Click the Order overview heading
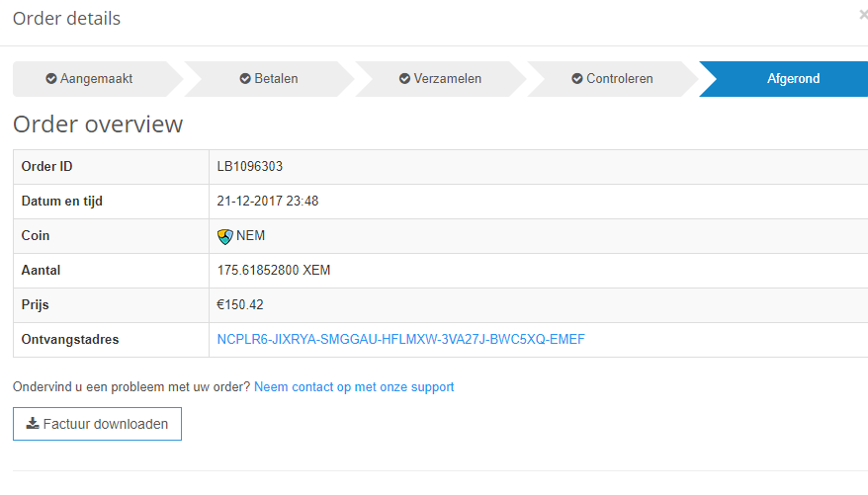This screenshot has width=868, height=495. click(x=98, y=124)
